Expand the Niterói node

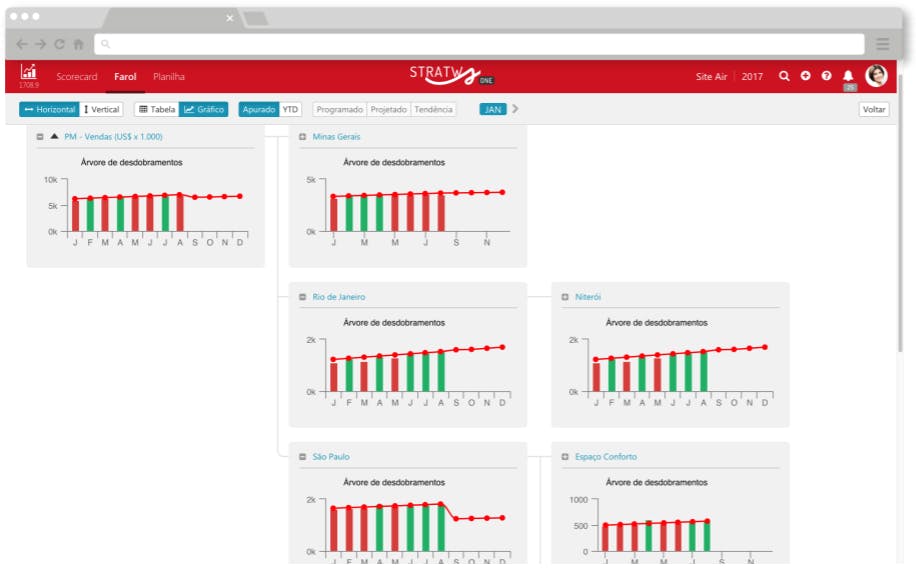[x=565, y=297]
